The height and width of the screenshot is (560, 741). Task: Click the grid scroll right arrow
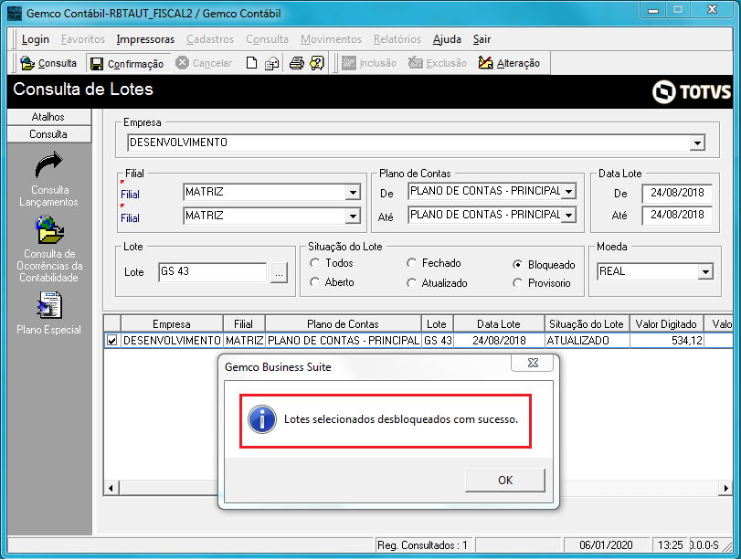pyautogui.click(x=725, y=488)
